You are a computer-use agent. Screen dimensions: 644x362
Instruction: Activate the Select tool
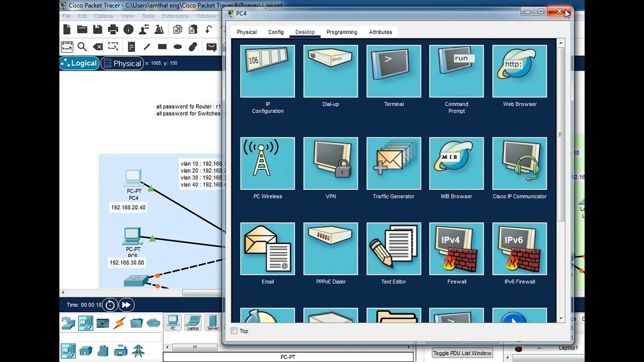(67, 47)
